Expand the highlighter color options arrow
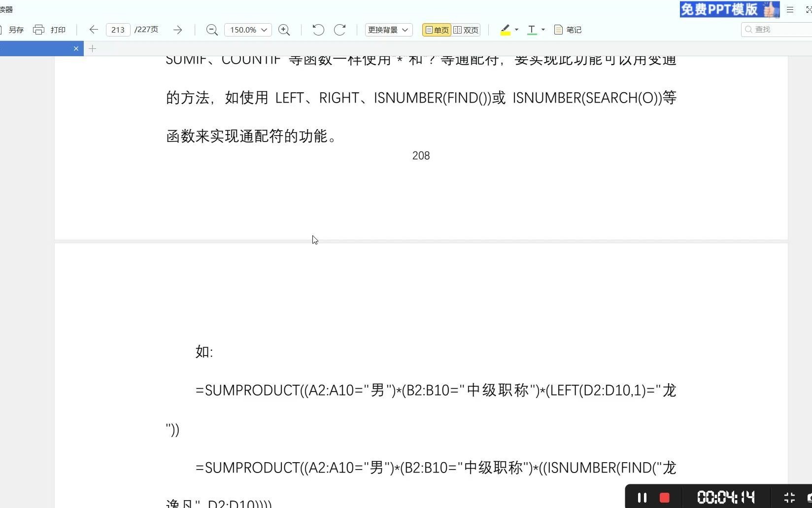812x508 pixels. coord(515,31)
